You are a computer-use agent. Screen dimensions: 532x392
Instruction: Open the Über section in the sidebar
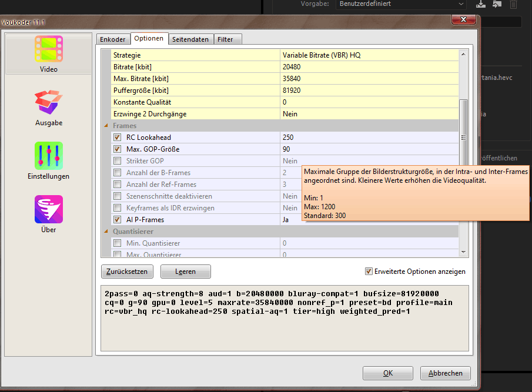(48, 214)
